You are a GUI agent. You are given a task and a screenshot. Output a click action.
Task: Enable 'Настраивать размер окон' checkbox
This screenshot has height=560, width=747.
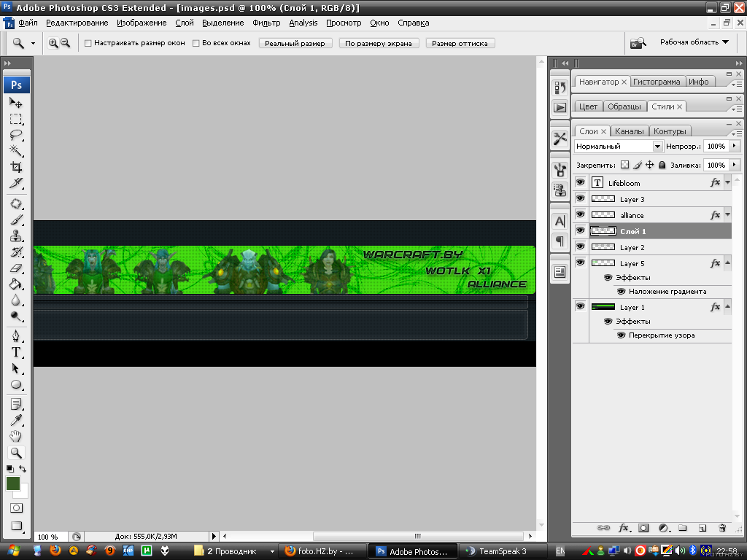coord(88,43)
